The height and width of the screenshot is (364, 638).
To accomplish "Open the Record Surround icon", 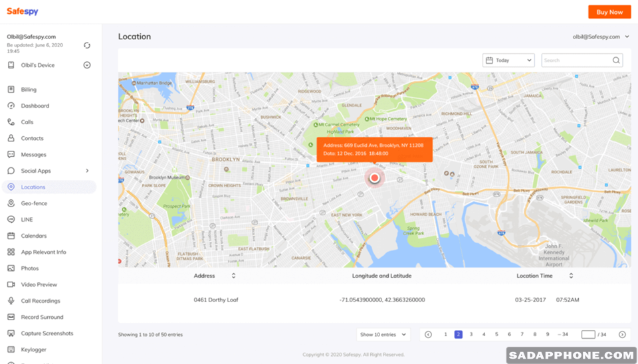I will [11, 318].
